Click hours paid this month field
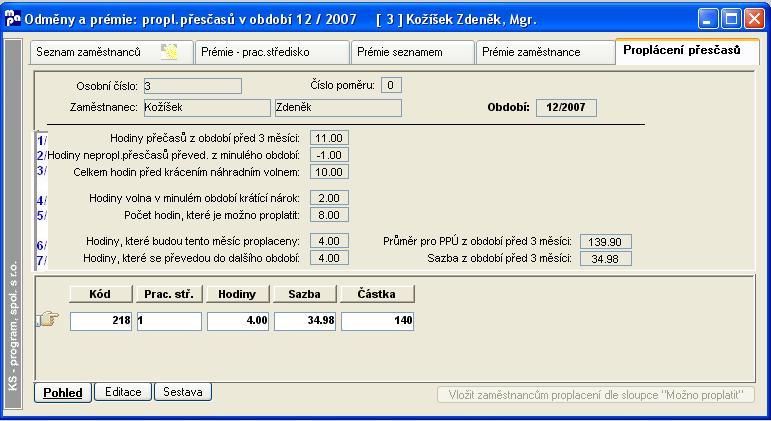Viewport: 771px width, 421px height. pos(329,241)
